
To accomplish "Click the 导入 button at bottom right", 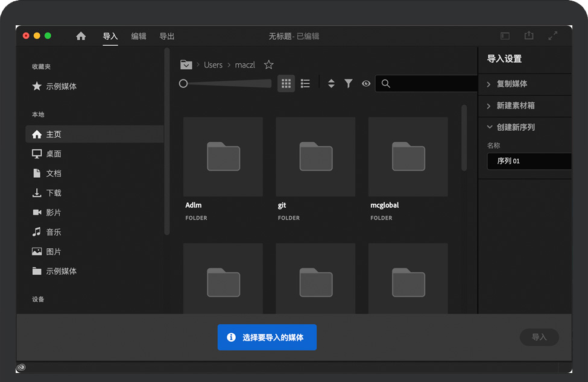I will tap(539, 337).
